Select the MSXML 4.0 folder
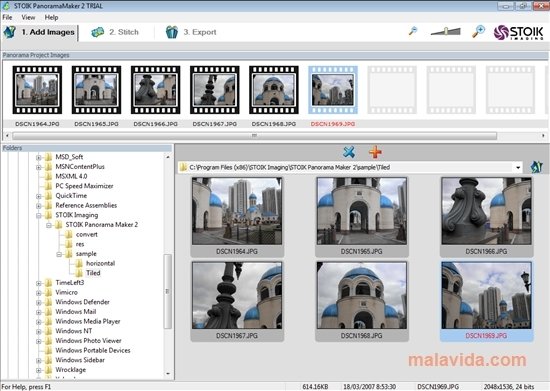550x391 pixels. (71, 176)
